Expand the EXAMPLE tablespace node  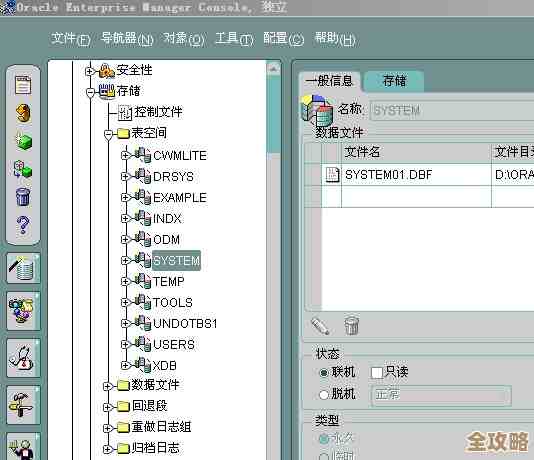(x=125, y=197)
